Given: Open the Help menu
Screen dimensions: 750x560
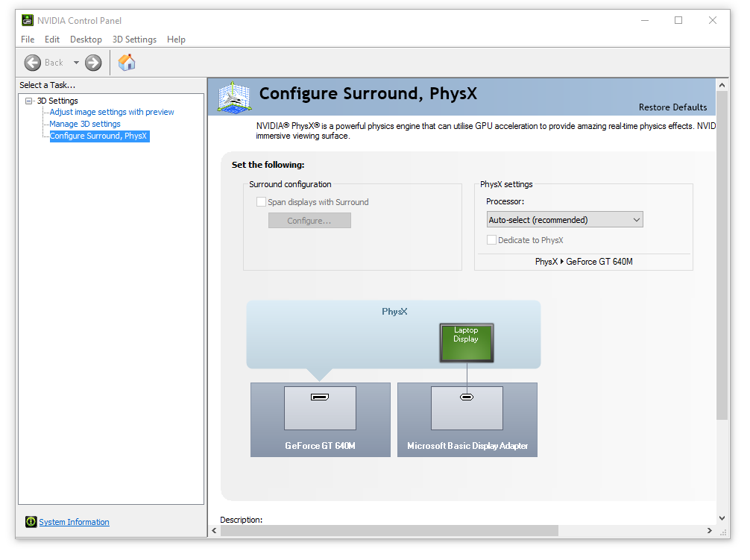Looking at the screenshot, I should coord(176,40).
